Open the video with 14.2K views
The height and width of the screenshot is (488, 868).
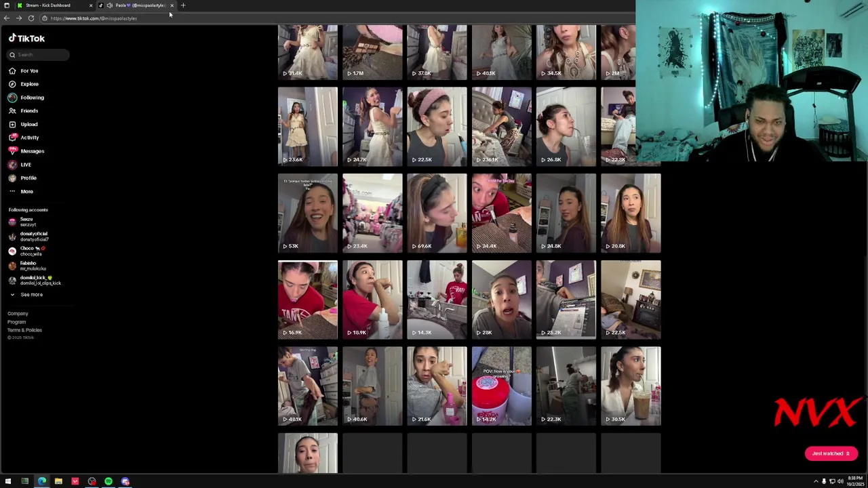click(502, 386)
